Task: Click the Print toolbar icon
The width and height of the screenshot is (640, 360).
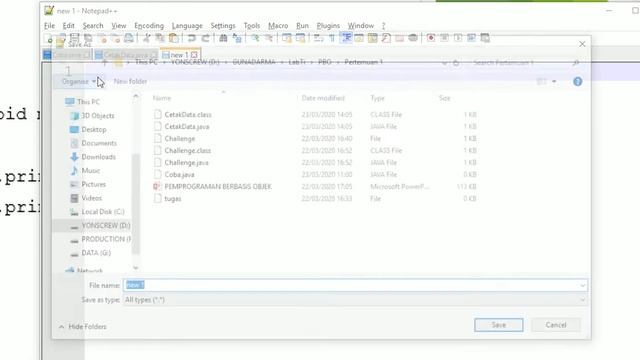Action: (129, 38)
